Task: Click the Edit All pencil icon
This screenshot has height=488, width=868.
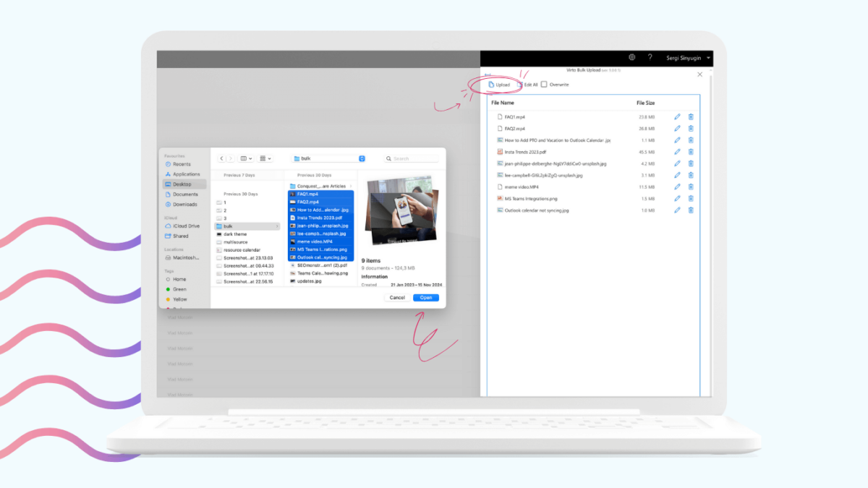Action: (x=519, y=85)
